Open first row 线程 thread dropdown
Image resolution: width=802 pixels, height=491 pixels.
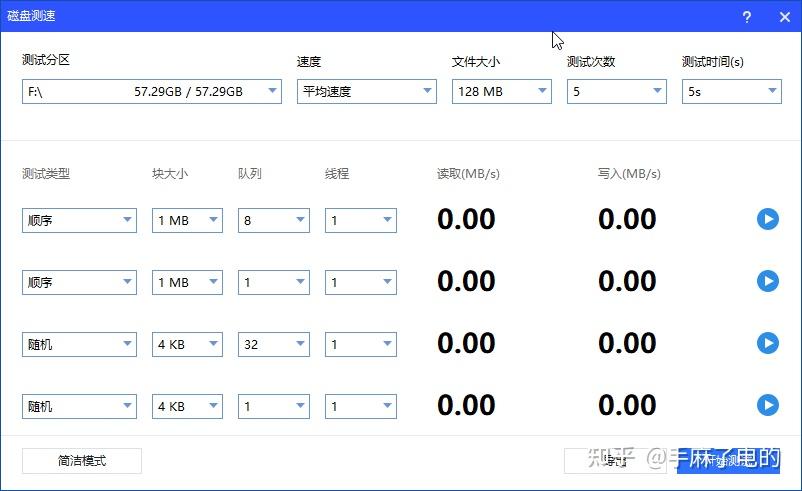361,220
